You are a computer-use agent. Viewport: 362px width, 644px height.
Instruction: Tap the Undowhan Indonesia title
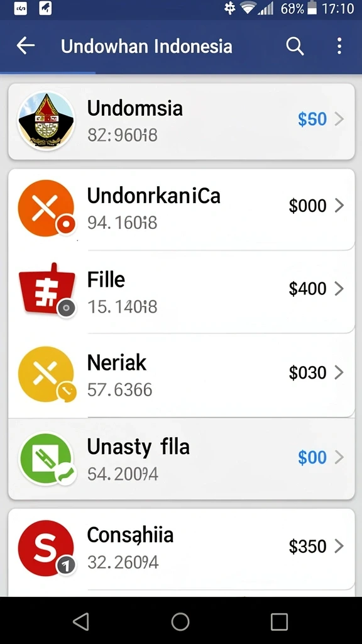point(146,46)
